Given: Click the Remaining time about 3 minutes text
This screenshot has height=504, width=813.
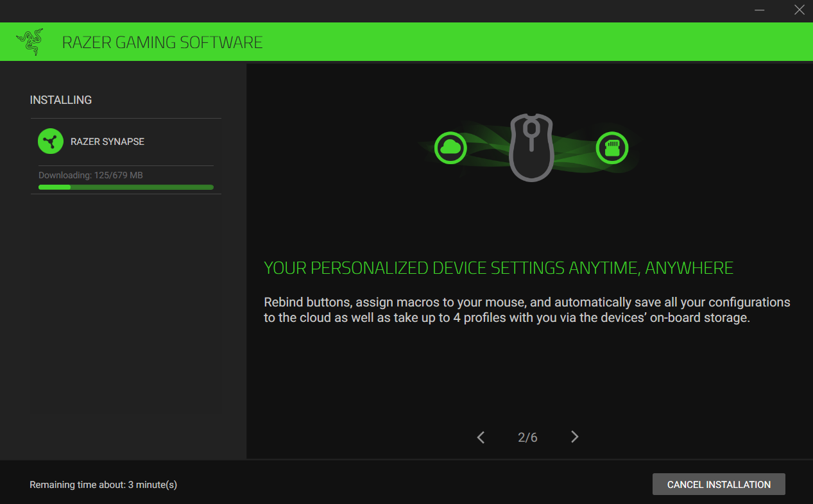Looking at the screenshot, I should [x=103, y=485].
